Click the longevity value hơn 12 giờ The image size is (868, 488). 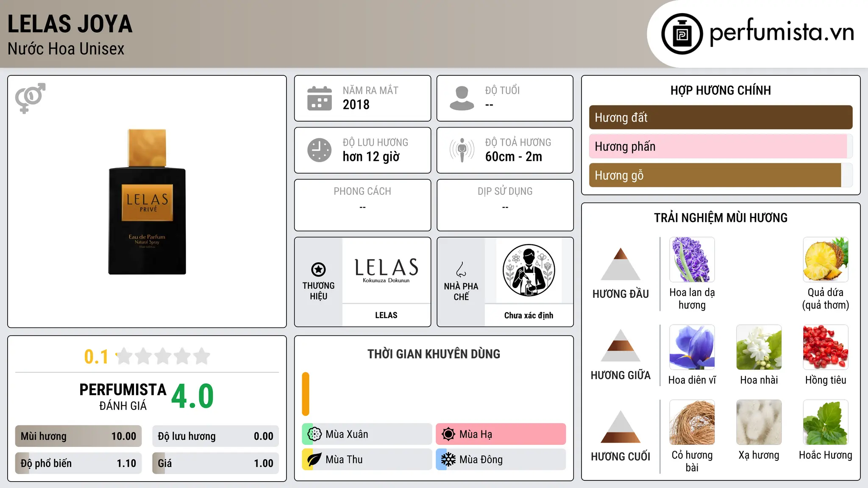[x=371, y=157]
